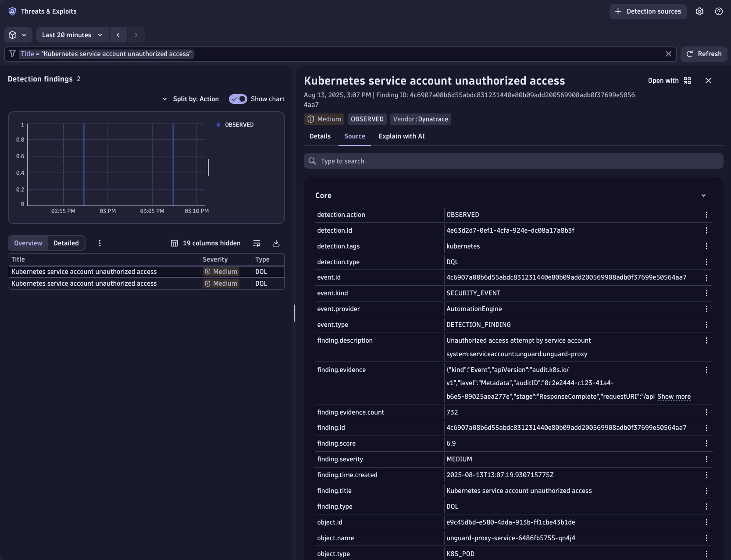Close the finding detail panel

tap(708, 81)
